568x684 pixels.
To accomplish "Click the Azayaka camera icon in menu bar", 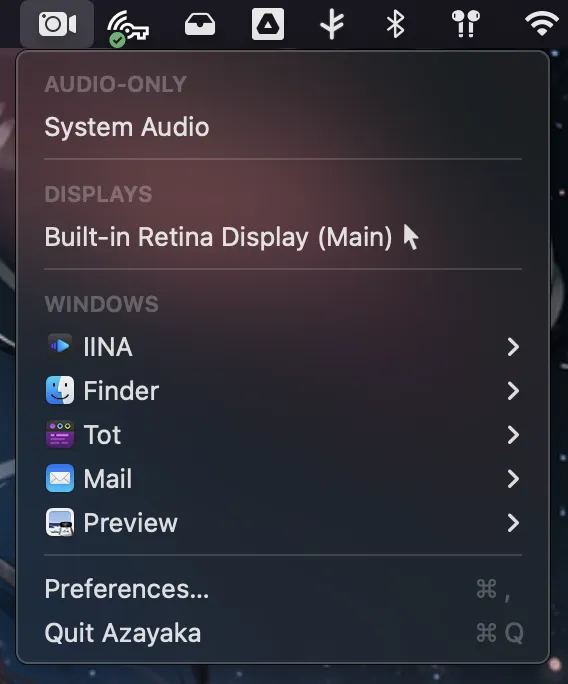I will 57,24.
